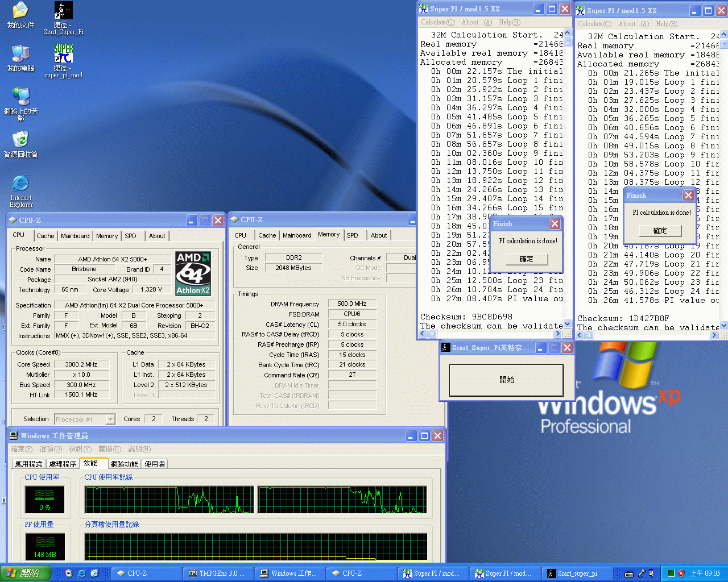Click Name field AMD Athlon 64 X2 5000+
The image size is (728, 582).
(x=113, y=259)
